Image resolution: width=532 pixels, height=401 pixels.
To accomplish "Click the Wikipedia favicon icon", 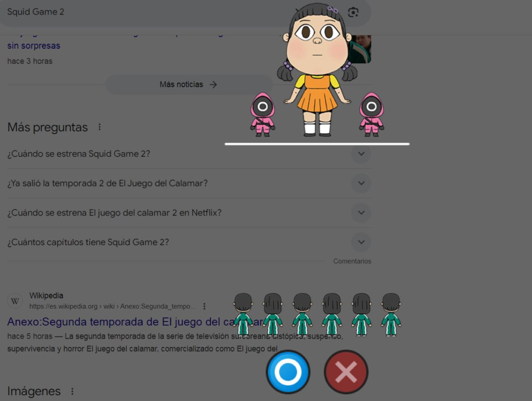I will [x=15, y=301].
